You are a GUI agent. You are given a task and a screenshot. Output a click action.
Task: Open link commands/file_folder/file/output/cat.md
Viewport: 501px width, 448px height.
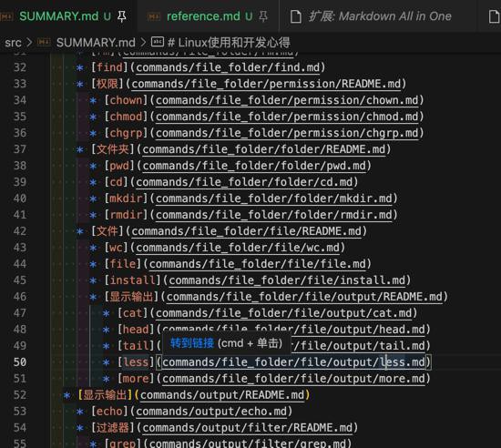point(283,313)
